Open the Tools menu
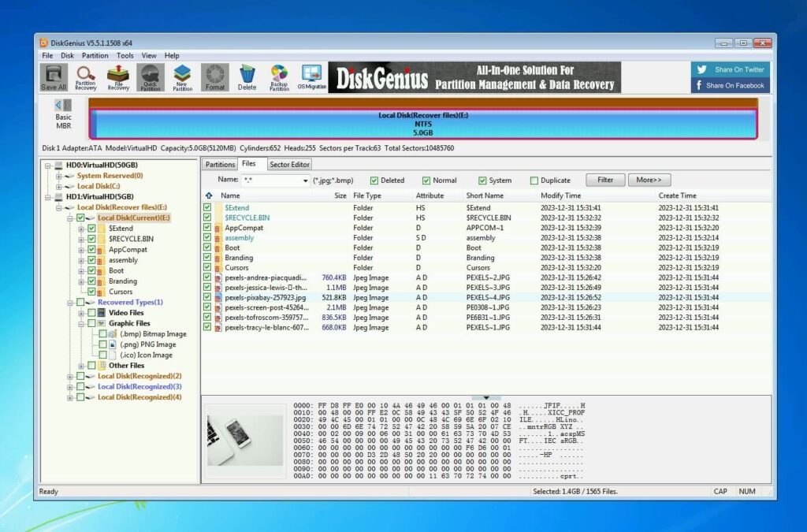The image size is (807, 532). (125, 55)
